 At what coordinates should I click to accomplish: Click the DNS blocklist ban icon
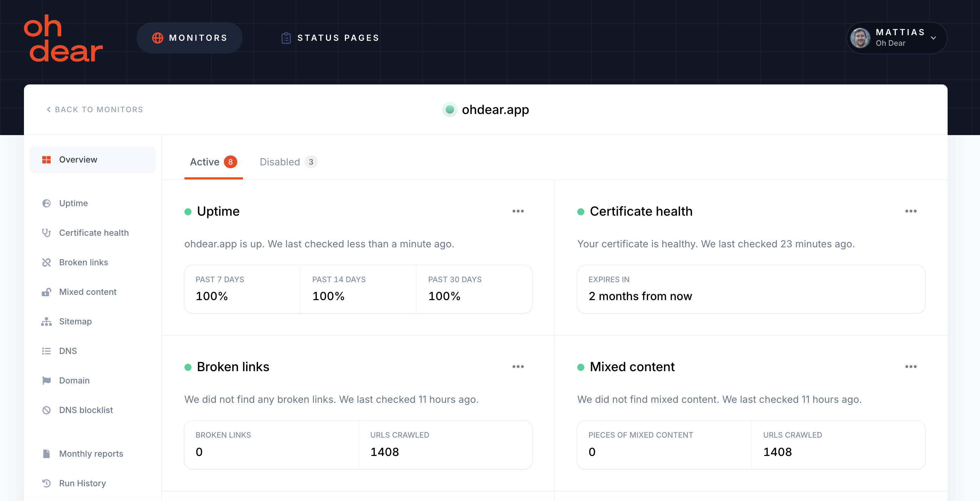tap(46, 410)
